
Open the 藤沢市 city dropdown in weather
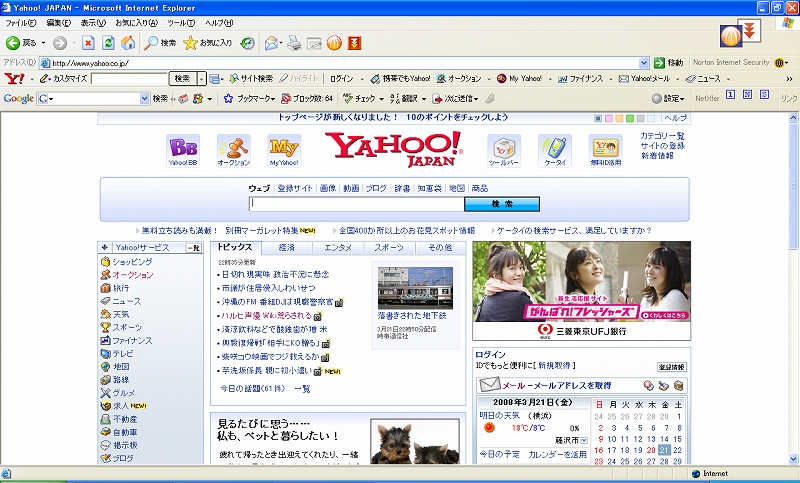click(x=584, y=440)
